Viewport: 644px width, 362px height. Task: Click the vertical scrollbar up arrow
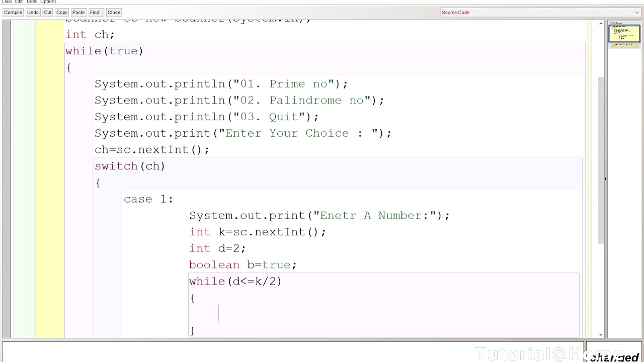point(601,24)
